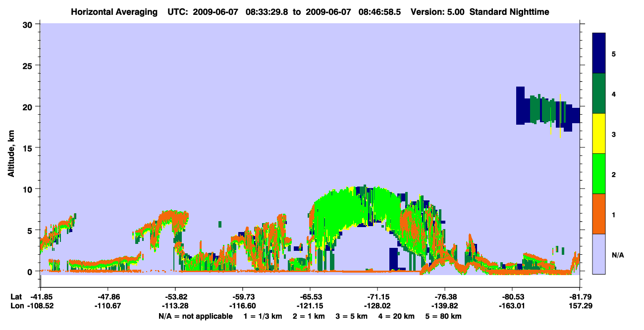The width and height of the screenshot is (644, 330).
Task: Click 'N/A = not applicable' legend text
Action: (196, 316)
